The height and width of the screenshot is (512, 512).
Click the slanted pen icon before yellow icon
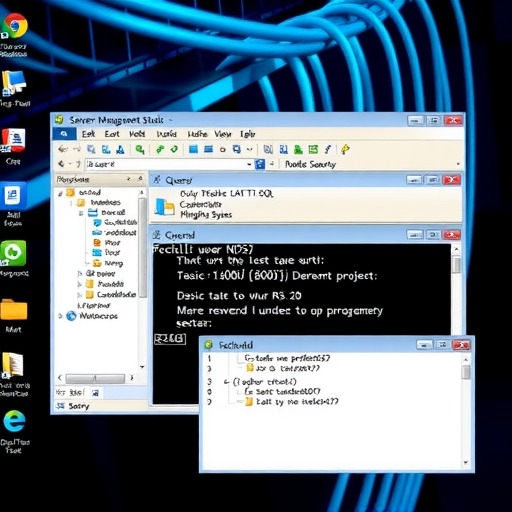tap(328, 149)
